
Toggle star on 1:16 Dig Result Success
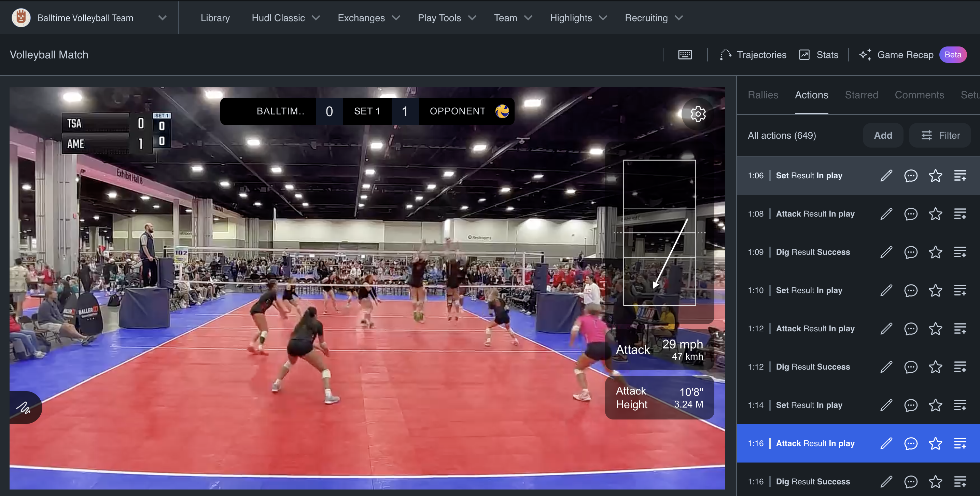pyautogui.click(x=935, y=482)
